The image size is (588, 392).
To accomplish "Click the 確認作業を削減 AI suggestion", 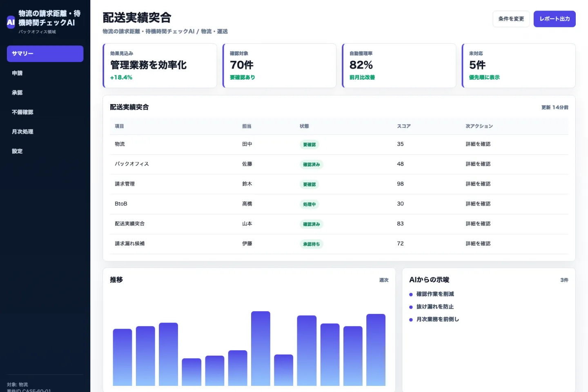I will click(435, 294).
